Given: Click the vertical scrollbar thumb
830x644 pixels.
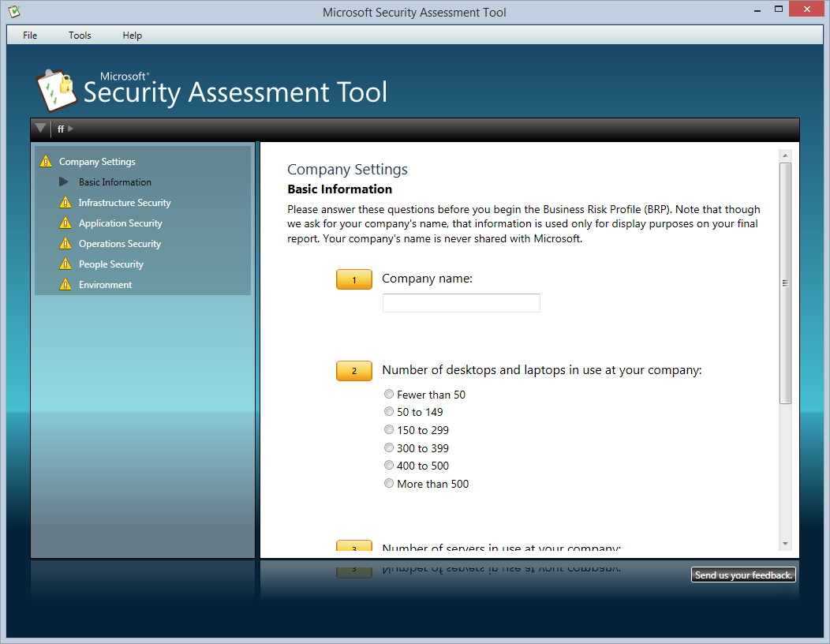Looking at the screenshot, I should click(x=784, y=283).
